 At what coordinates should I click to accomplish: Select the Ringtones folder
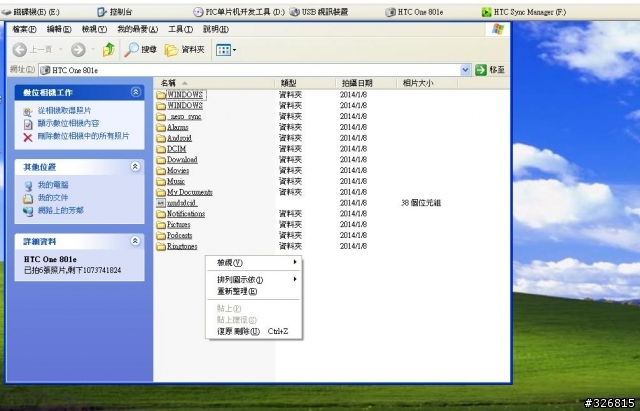(x=182, y=247)
